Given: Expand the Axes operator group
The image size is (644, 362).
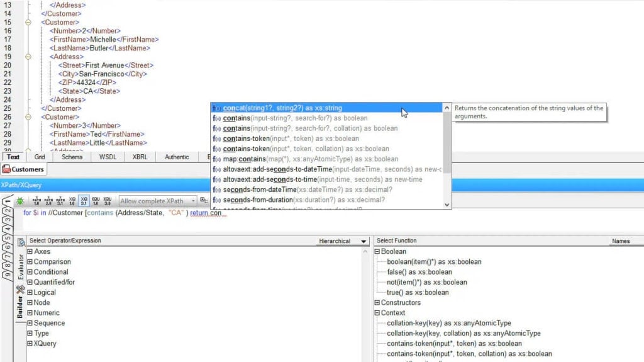Looking at the screenshot, I should [30, 252].
